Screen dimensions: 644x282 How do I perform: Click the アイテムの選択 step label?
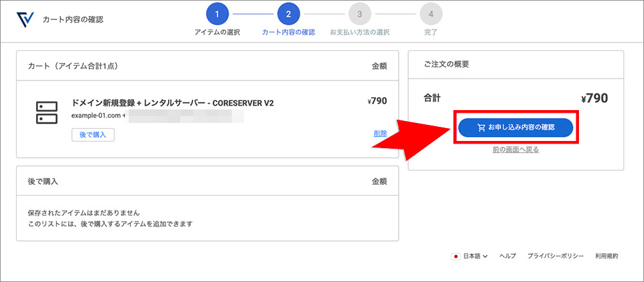[x=217, y=32]
